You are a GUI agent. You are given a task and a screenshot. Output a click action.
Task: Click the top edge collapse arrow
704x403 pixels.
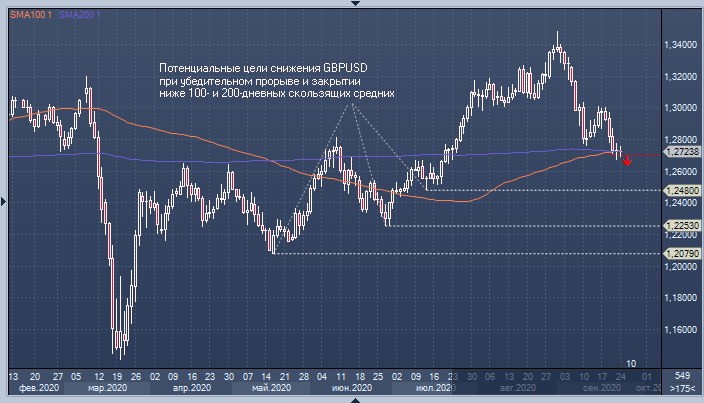point(352,4)
